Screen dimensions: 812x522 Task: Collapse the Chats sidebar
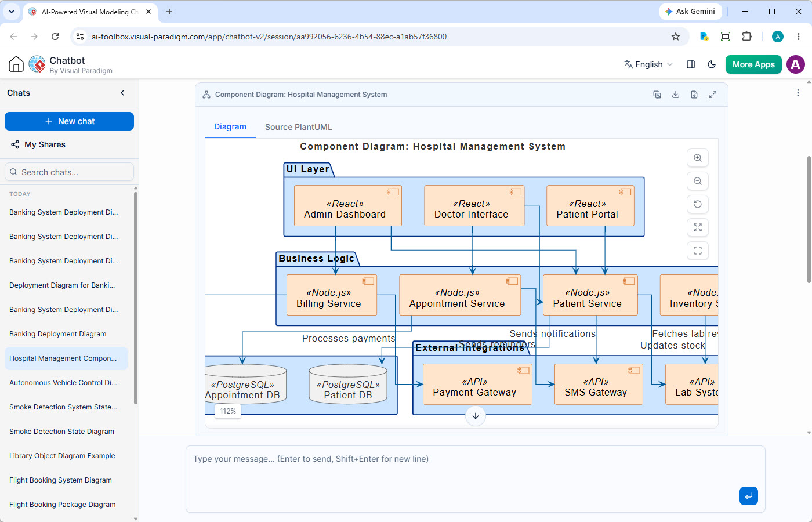[122, 93]
